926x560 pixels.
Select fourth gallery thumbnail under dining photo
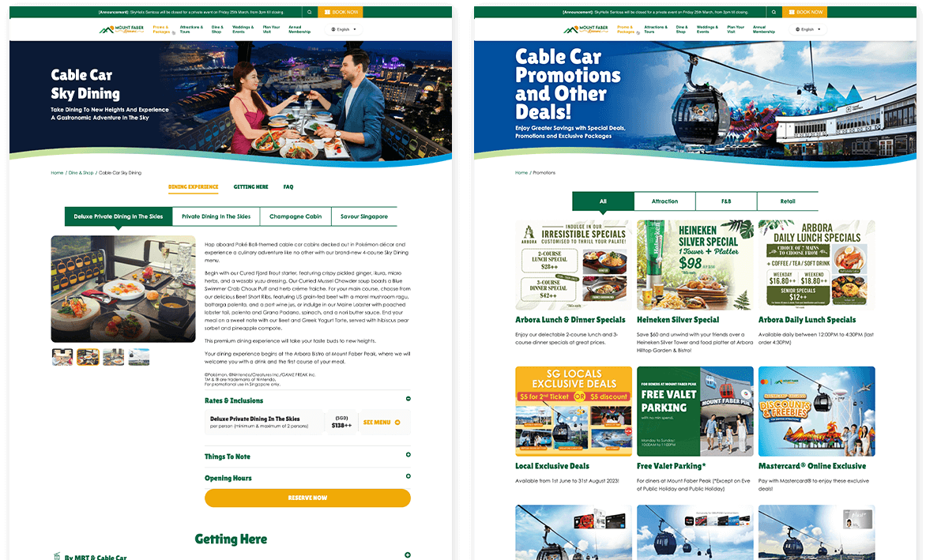[139, 357]
